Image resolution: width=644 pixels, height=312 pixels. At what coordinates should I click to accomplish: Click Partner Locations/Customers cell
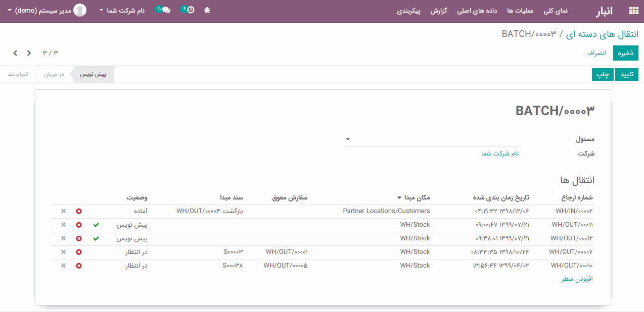pos(386,211)
